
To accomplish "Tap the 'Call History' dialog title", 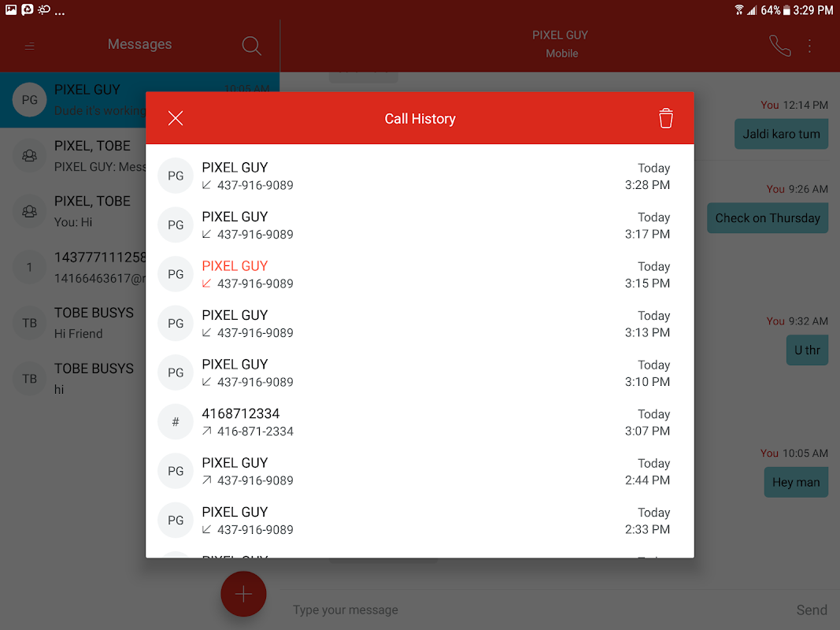I will 420,118.
